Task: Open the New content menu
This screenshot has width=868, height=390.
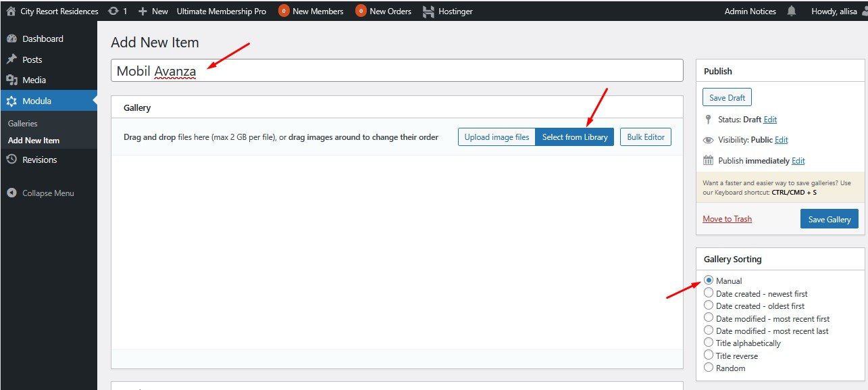Action: click(153, 11)
